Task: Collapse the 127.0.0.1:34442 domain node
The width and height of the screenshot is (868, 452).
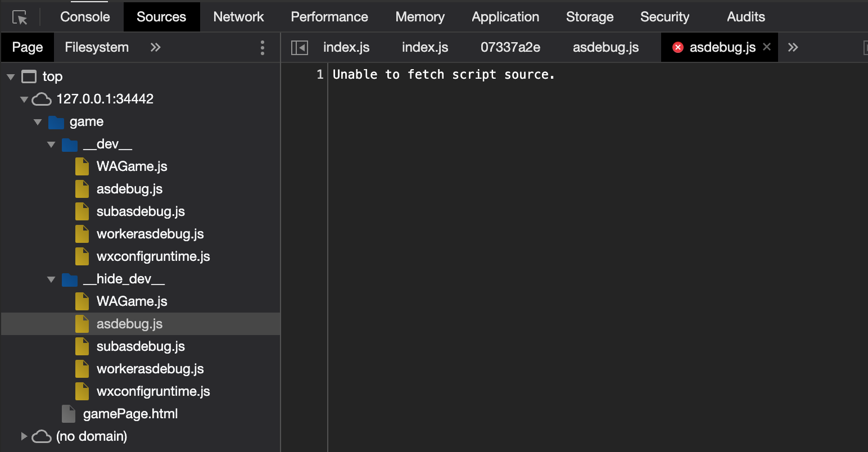Action: tap(24, 100)
